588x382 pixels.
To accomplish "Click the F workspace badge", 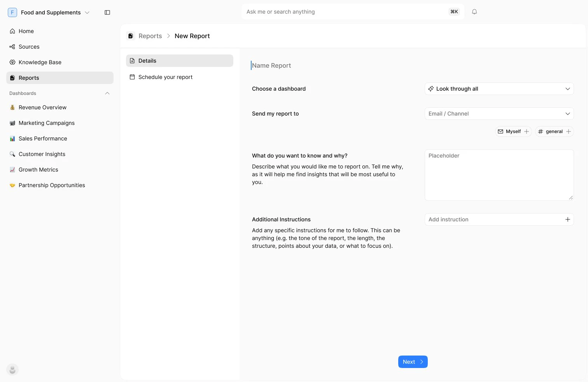I will [x=12, y=12].
